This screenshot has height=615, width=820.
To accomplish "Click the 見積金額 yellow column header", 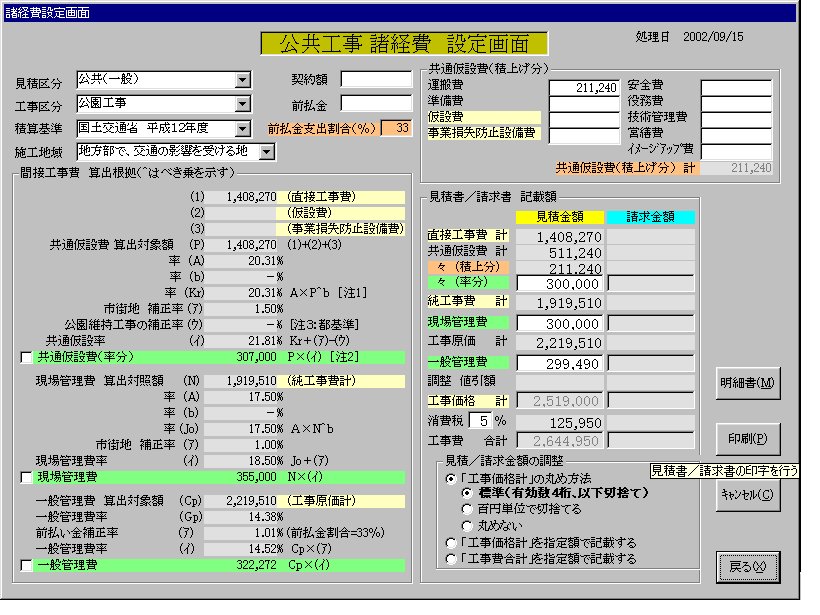I will (x=560, y=217).
